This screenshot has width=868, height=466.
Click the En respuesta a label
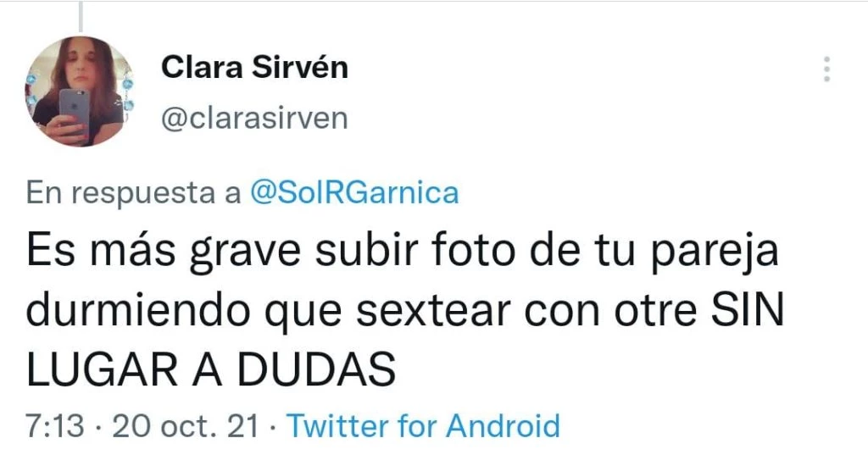pos(133,192)
